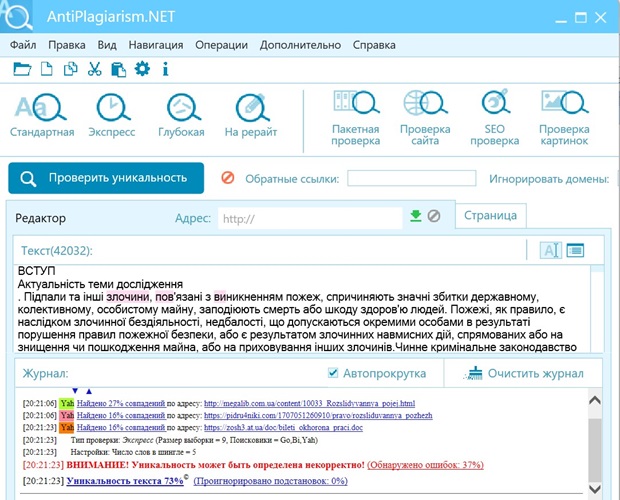Image resolution: width=620 pixels, height=500 pixels.
Task: Click Очистить журнал text button
Action: coord(535,374)
